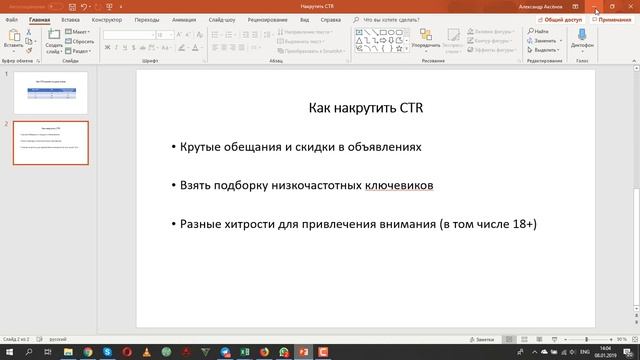Screen dimensions: 640x360
Task: Toggle underline (Ч) formatting
Action: 125,48
